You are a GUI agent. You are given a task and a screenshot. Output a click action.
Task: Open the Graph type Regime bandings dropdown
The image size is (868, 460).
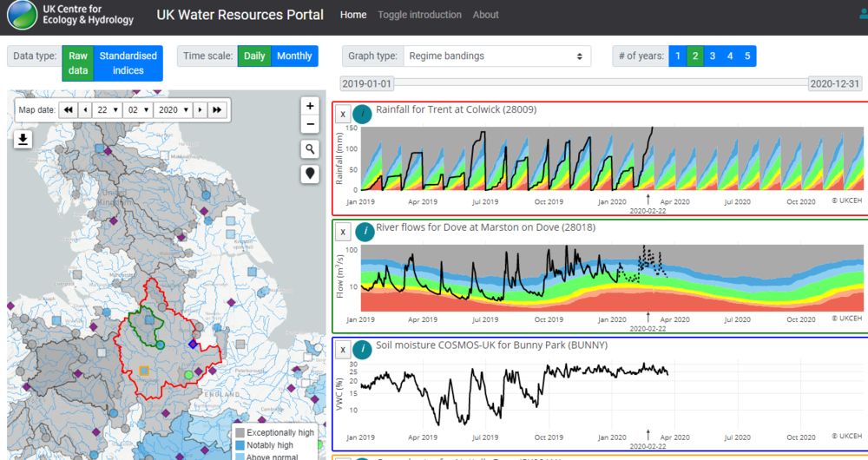[496, 56]
